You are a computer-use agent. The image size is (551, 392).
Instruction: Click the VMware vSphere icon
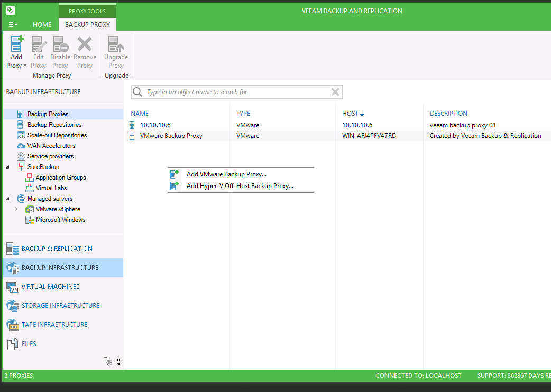click(x=30, y=209)
